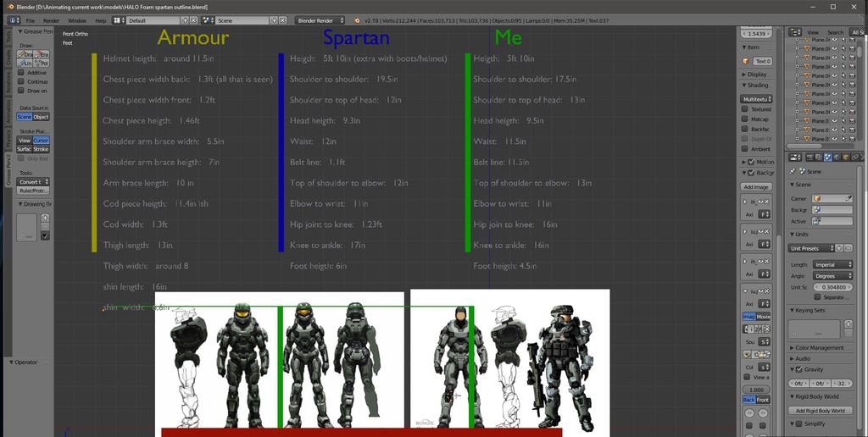Delete the Default screen layout
The width and height of the screenshot is (868, 437).
(x=194, y=20)
